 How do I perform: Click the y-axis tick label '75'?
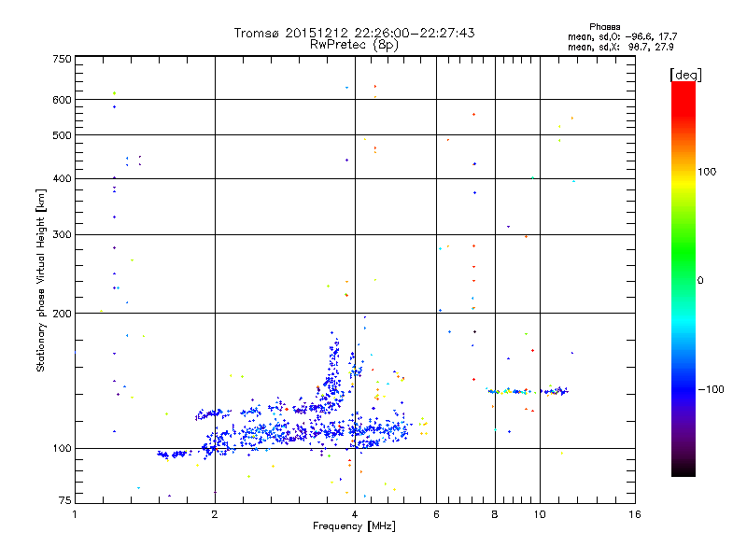65,500
